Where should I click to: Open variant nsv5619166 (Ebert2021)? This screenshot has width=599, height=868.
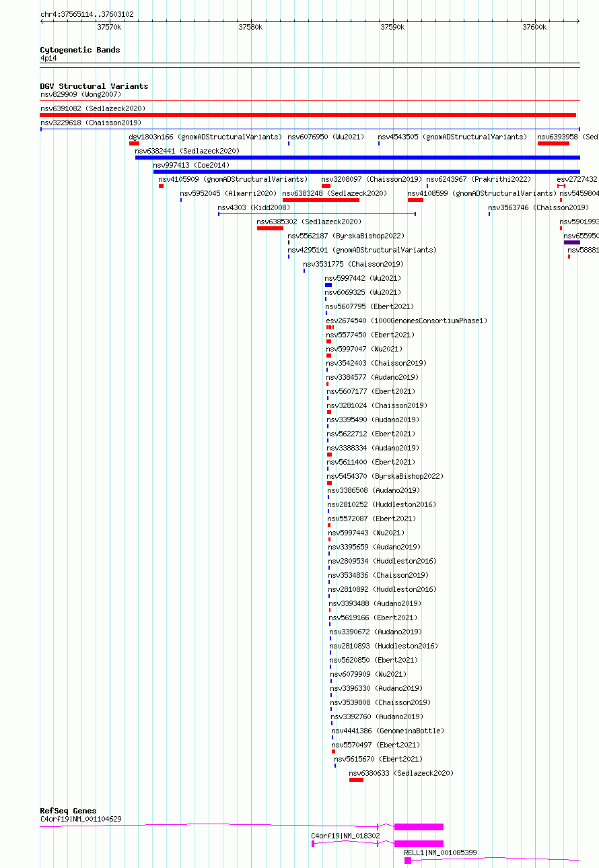pos(374,617)
